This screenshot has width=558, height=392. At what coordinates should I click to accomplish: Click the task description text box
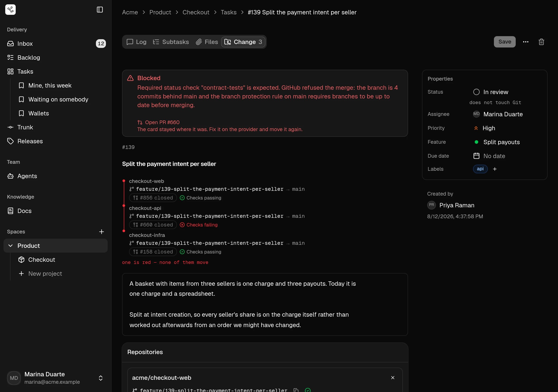pos(265,304)
